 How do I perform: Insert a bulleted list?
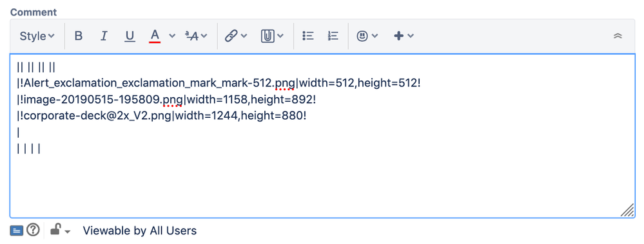click(308, 36)
